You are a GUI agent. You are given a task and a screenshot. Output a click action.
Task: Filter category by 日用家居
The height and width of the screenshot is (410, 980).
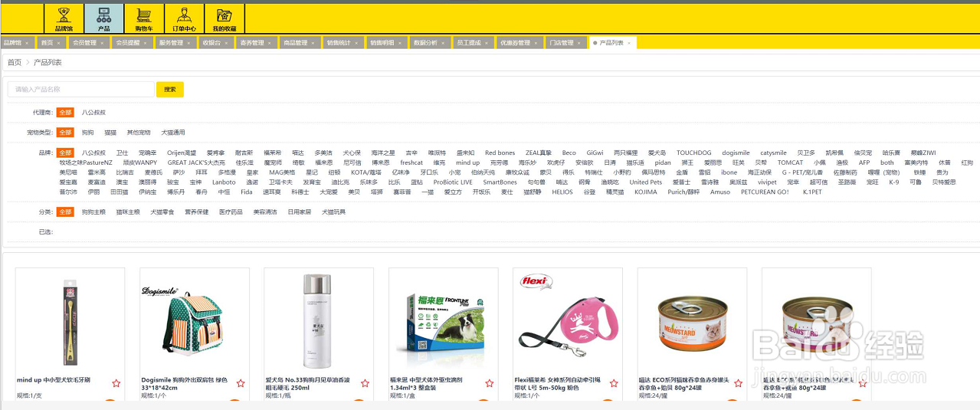pos(300,212)
